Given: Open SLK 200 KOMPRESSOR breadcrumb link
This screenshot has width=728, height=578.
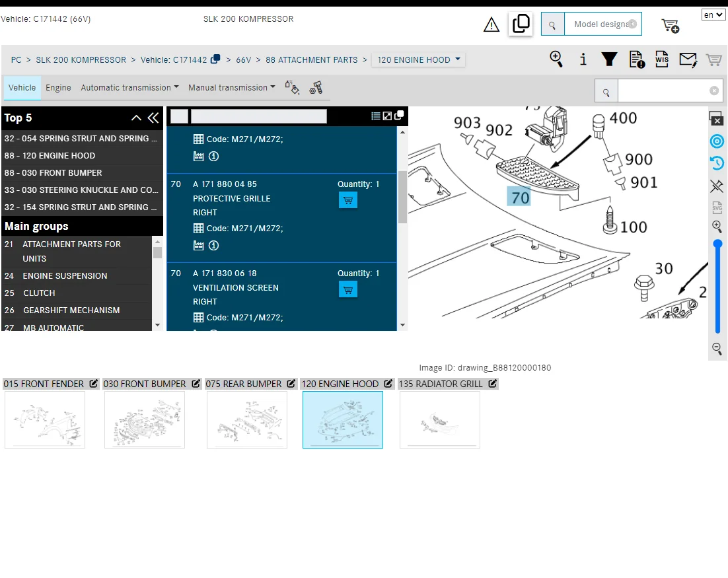Looking at the screenshot, I should coord(81,60).
